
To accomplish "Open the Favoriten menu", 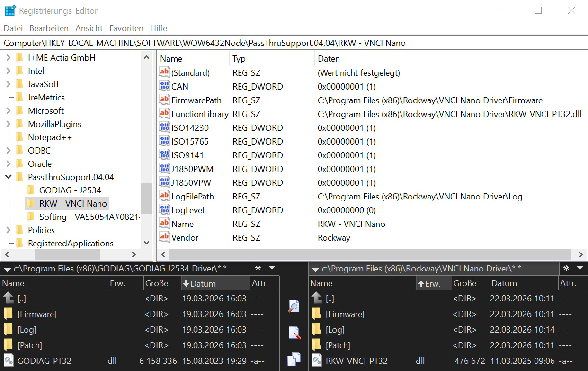I will [x=126, y=28].
